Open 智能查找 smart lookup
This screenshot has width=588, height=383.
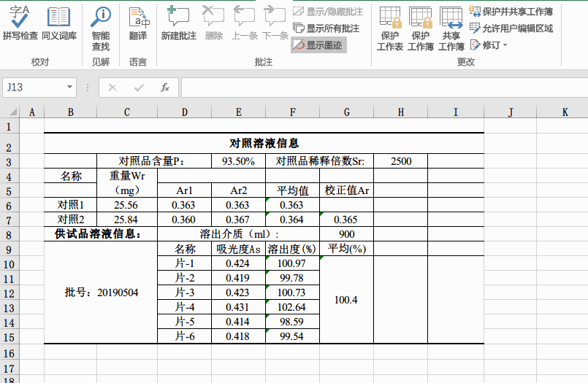point(101,28)
